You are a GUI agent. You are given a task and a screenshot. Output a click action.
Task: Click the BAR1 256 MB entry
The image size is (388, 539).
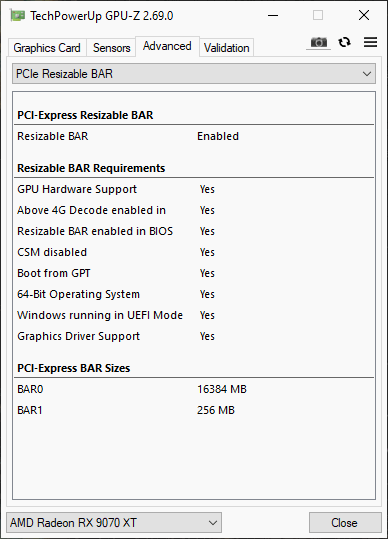[194, 410]
